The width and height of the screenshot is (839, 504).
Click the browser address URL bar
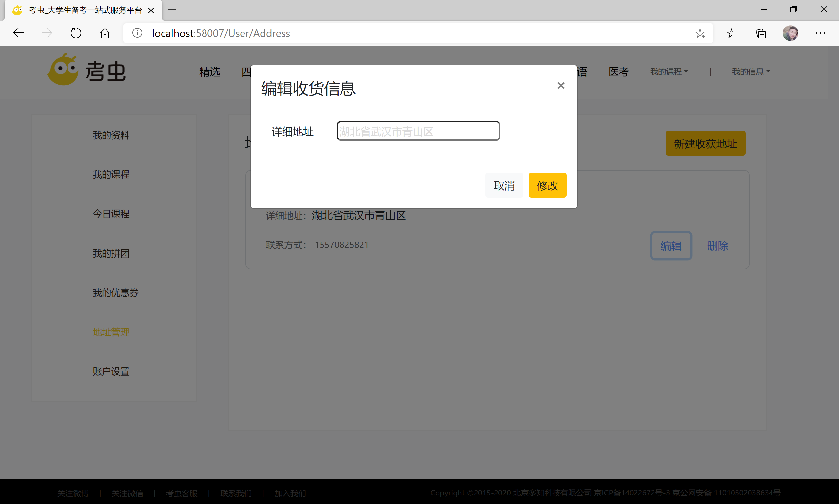pos(408,33)
